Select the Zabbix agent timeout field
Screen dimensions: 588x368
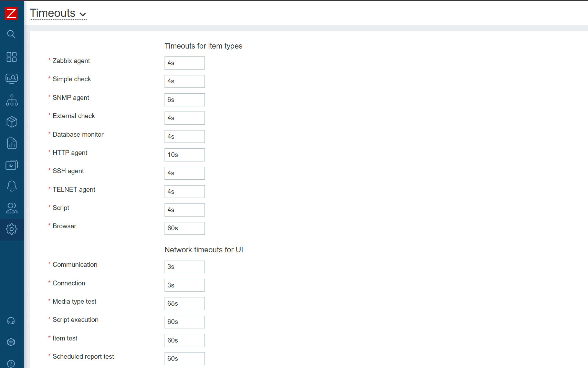point(185,63)
